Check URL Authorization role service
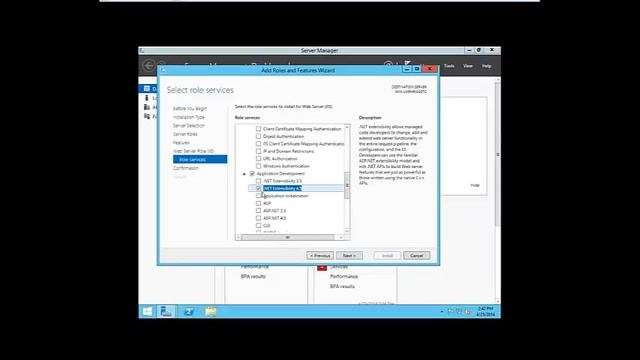This screenshot has height=360, width=640. pyautogui.click(x=258, y=158)
